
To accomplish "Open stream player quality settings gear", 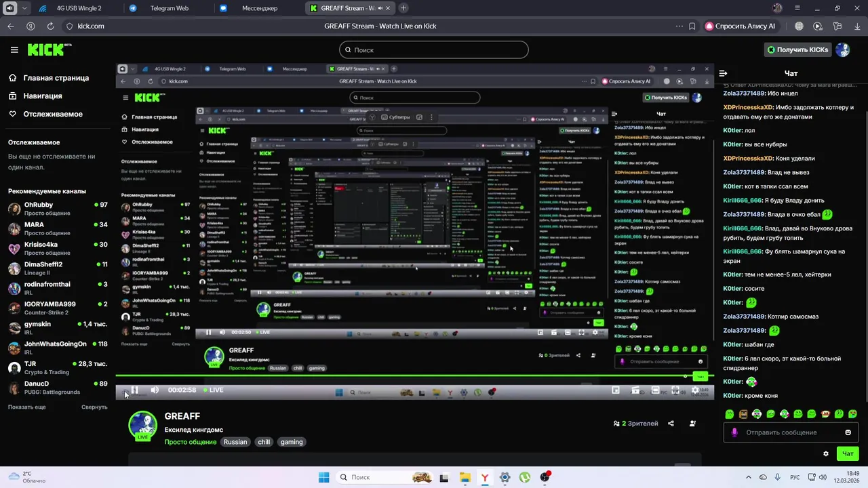I will (x=694, y=390).
